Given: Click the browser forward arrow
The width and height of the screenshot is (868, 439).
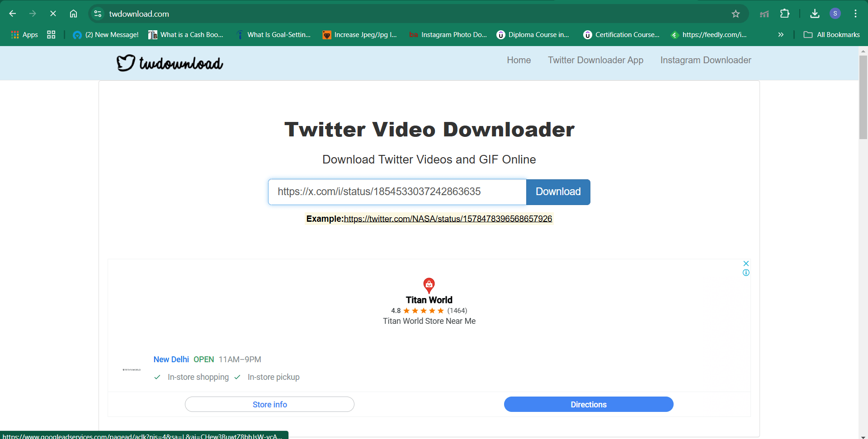Looking at the screenshot, I should 33,14.
